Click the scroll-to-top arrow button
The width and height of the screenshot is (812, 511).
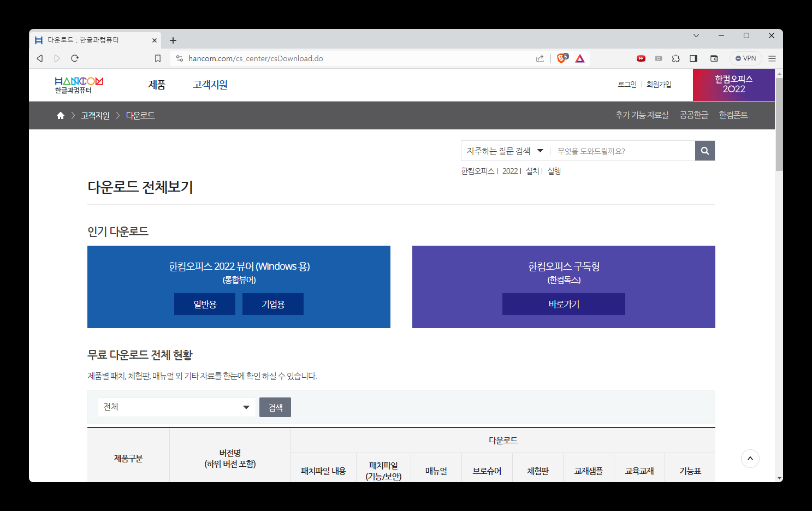click(x=750, y=459)
